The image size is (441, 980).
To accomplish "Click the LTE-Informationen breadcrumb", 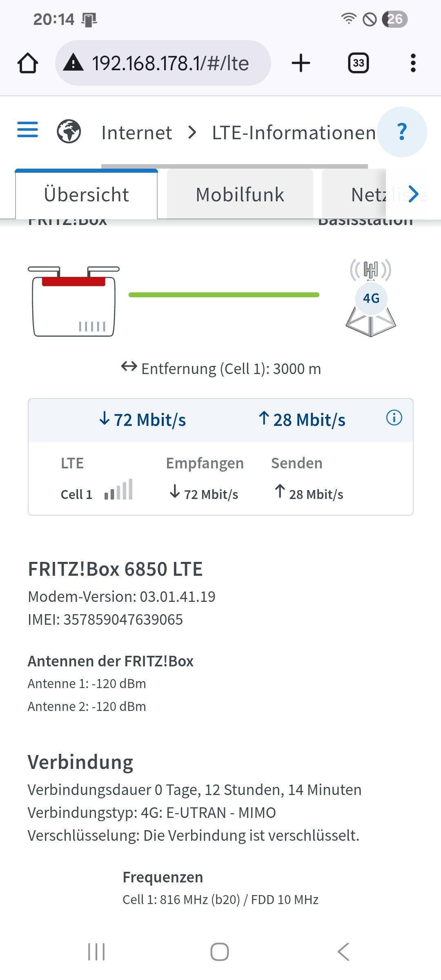I will click(x=294, y=133).
